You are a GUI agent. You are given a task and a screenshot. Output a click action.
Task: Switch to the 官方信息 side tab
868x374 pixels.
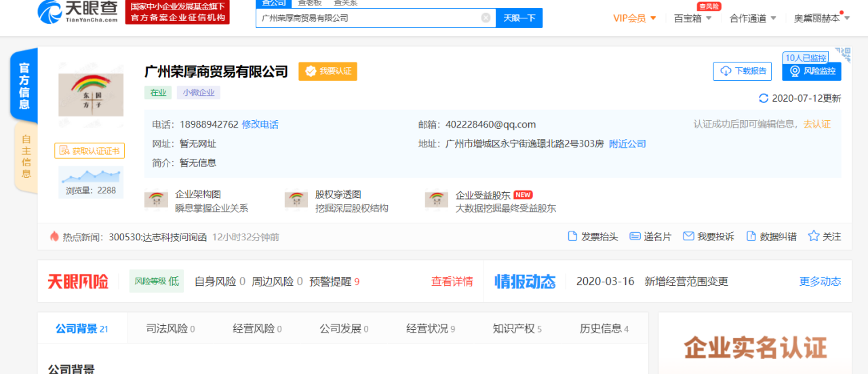click(x=24, y=86)
